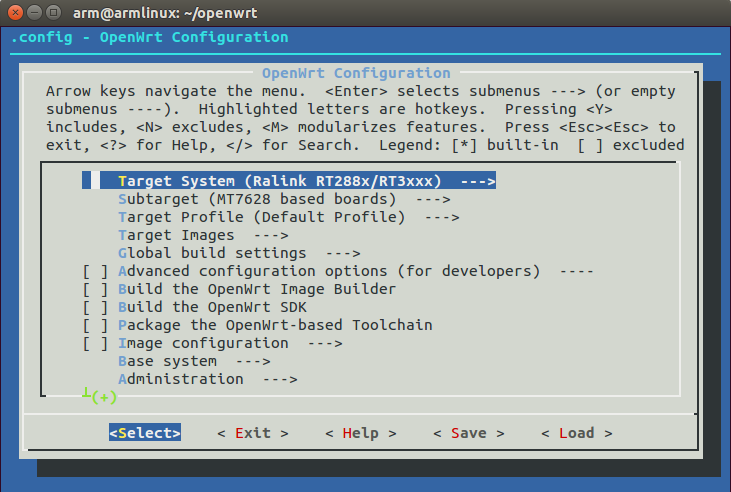Click the 'OpenWrt Configuration' dialog title
The height and width of the screenshot is (492, 731).
tap(356, 73)
